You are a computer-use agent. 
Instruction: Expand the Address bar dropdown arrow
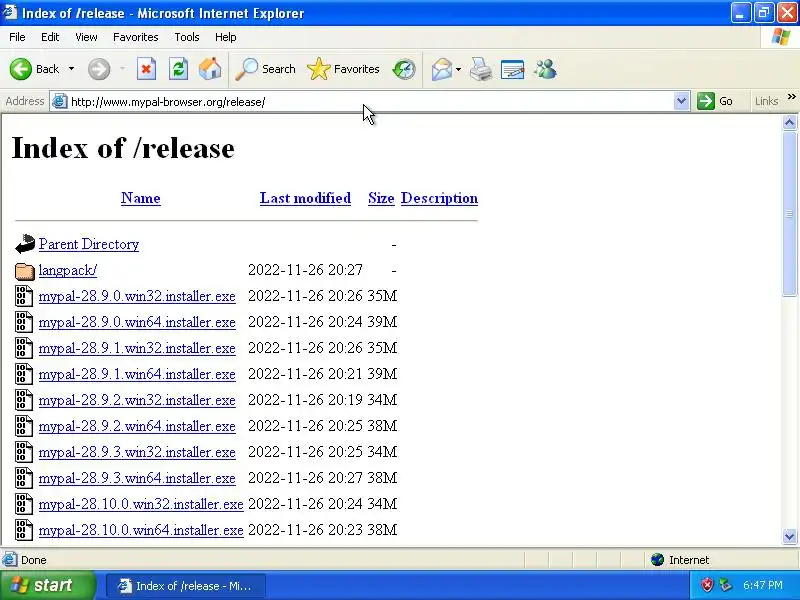tap(681, 101)
